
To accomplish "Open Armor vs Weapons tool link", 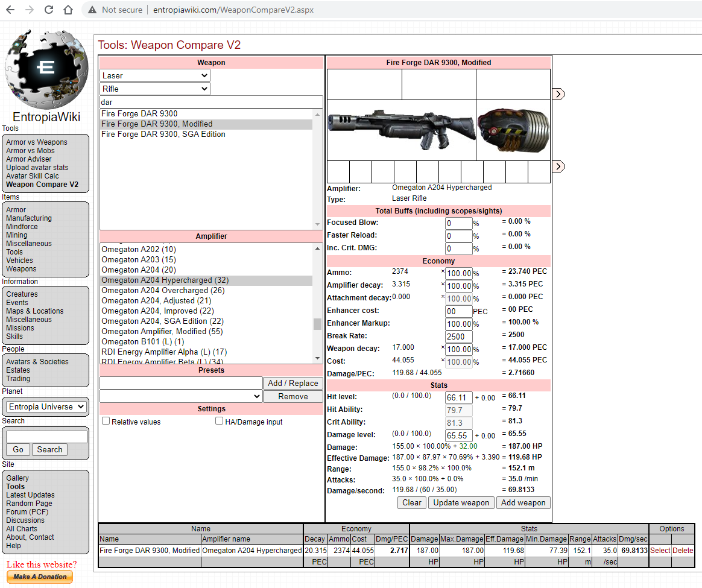I will coord(37,142).
